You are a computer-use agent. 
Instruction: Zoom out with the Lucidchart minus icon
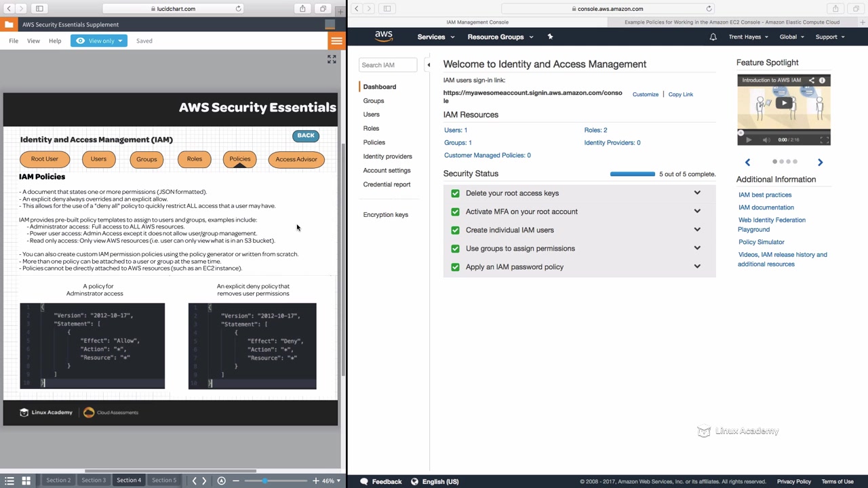point(235,481)
